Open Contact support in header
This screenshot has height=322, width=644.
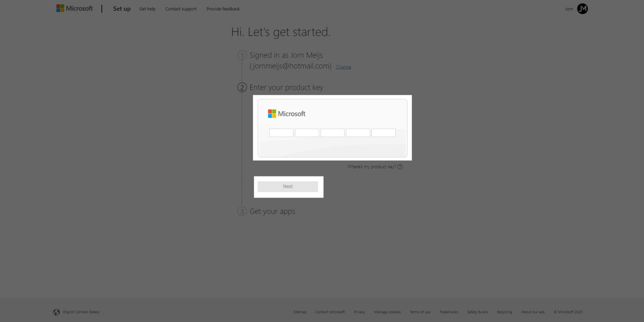tap(181, 9)
